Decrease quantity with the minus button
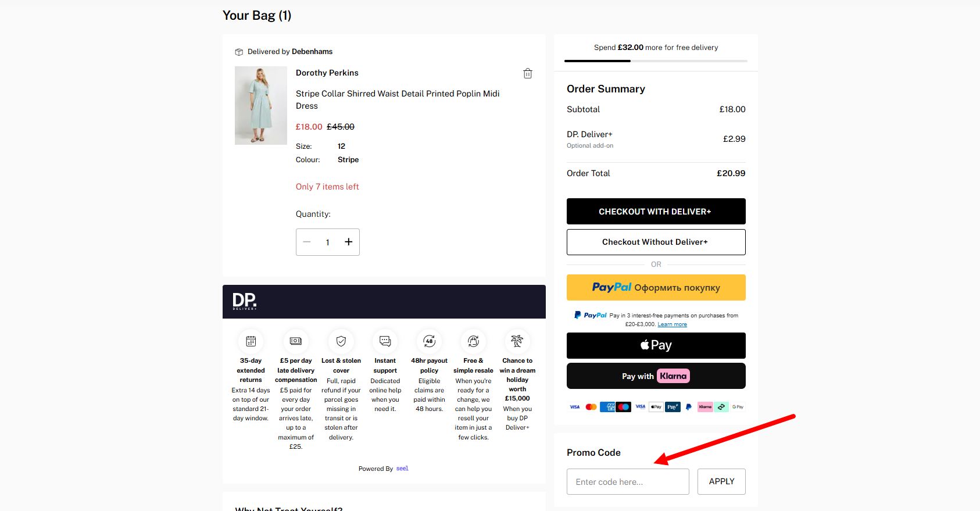The height and width of the screenshot is (511, 980). (x=307, y=242)
